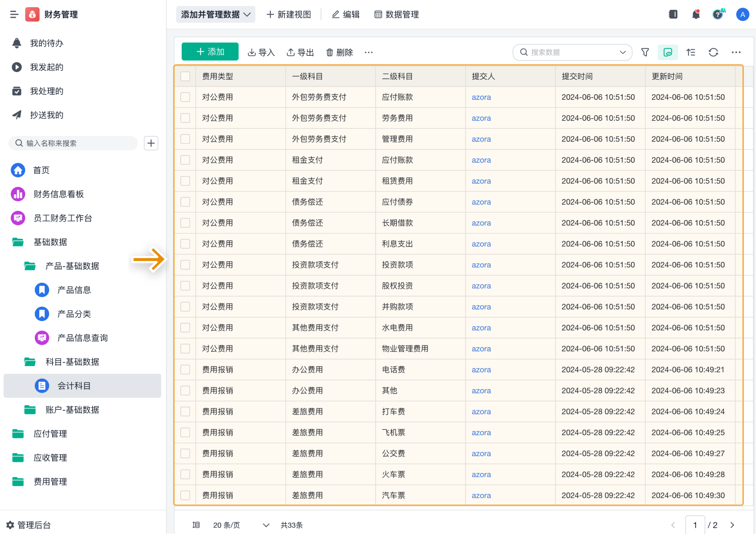Click the AI help assistant icon
Viewport: 756px width, 534px height.
pos(718,14)
